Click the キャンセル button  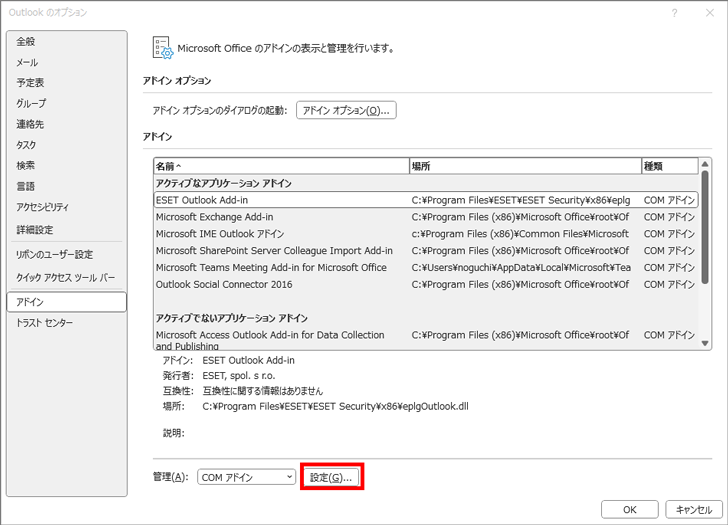[694, 510]
